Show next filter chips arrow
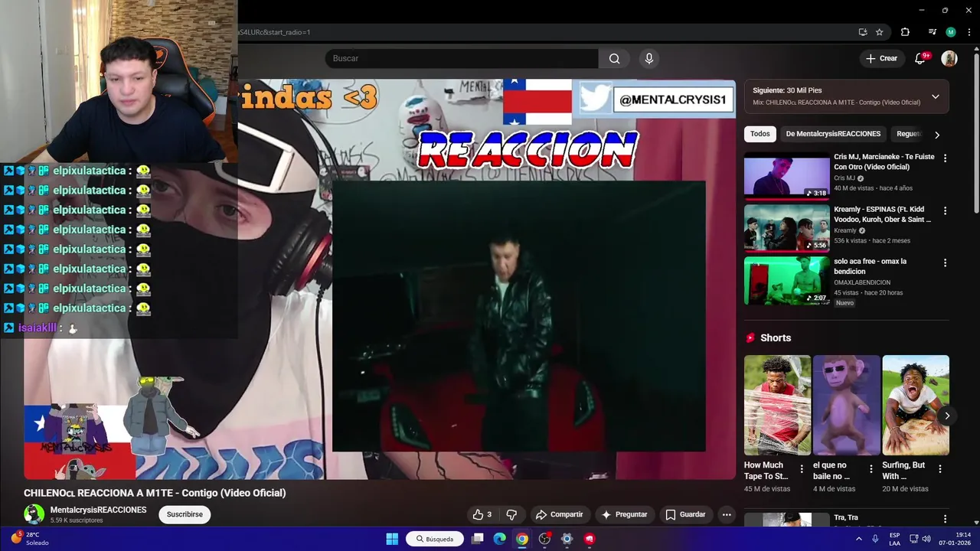The image size is (980, 551). [x=936, y=135]
